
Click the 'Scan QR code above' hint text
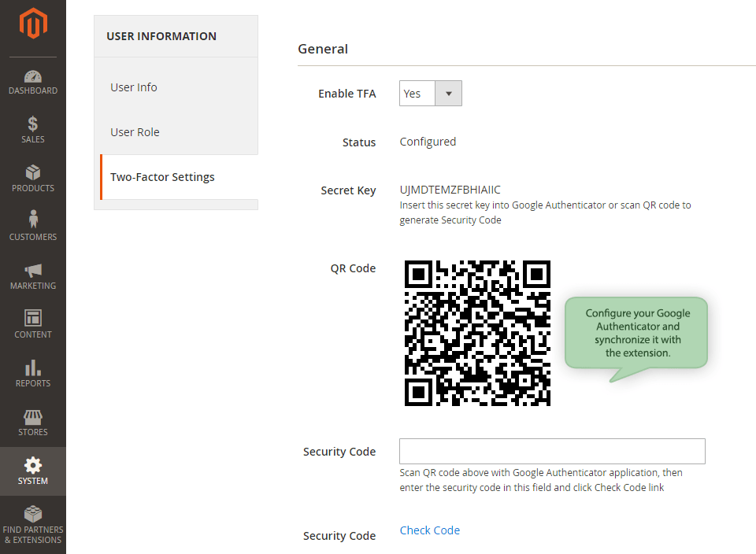pyautogui.click(x=541, y=480)
